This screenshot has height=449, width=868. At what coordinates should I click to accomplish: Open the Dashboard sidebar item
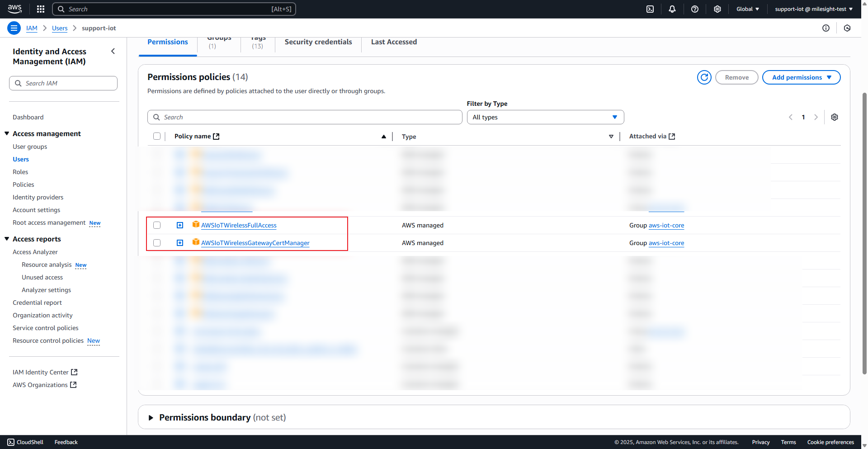pos(28,117)
